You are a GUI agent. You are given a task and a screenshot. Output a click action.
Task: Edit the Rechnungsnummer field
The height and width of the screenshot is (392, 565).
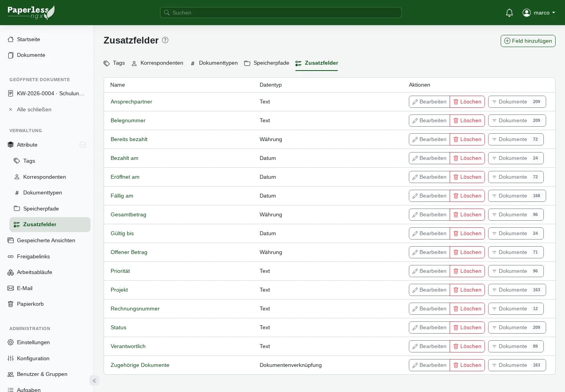pos(429,309)
